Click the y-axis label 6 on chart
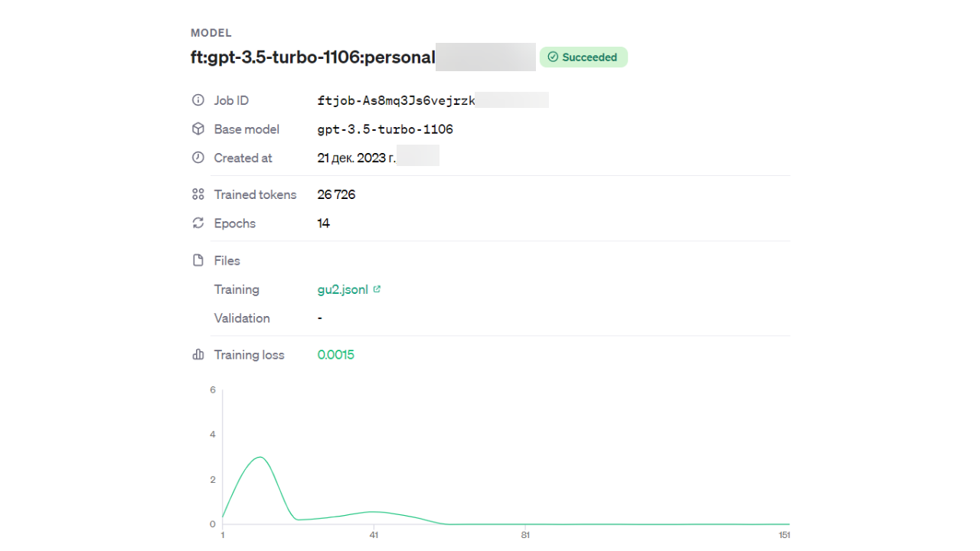Screen dimensions: 980x551 213,390
